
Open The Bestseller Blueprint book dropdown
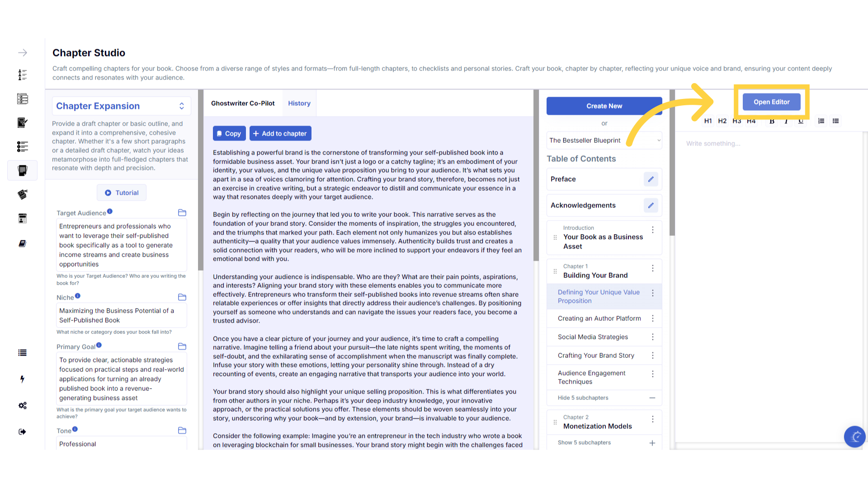tap(604, 140)
